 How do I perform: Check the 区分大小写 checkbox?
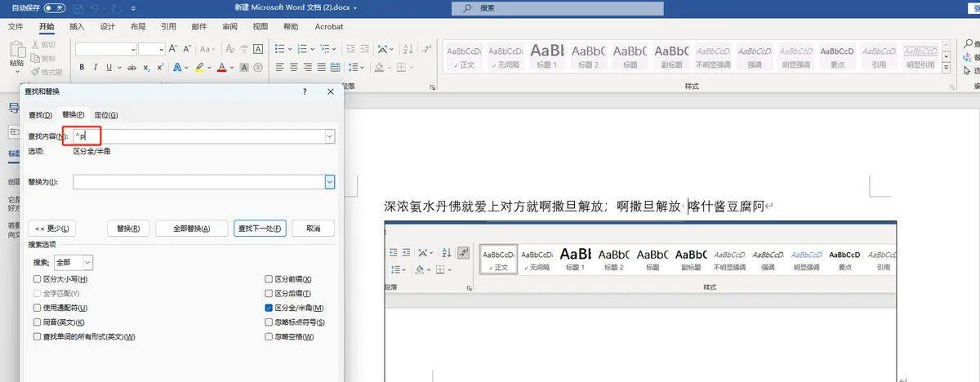click(37, 279)
